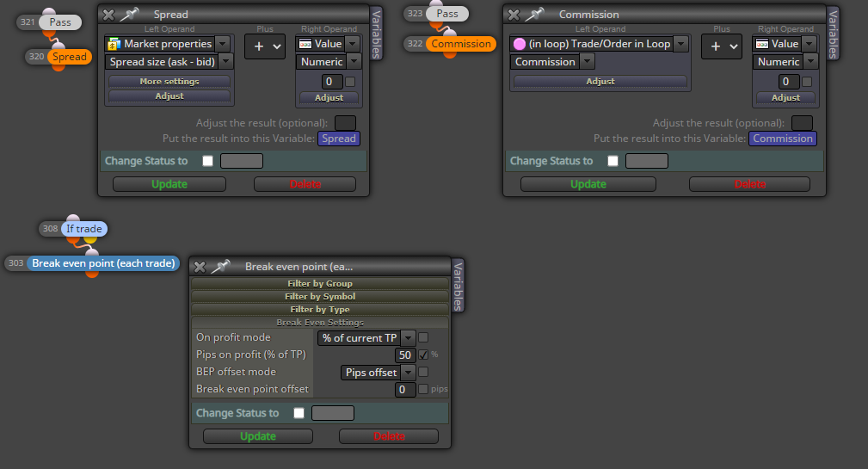Image resolution: width=868 pixels, height=469 pixels.
Task: Open the Variables tab on Spread panel
Action: pyautogui.click(x=376, y=34)
